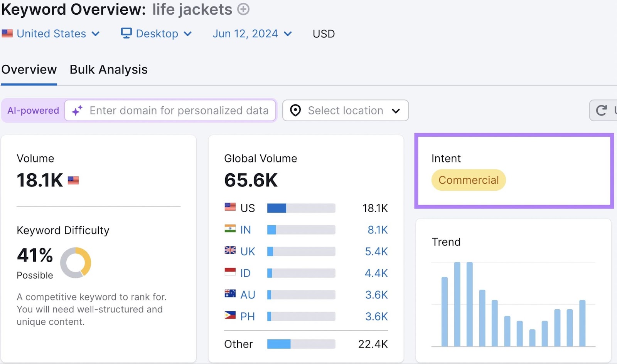
Task: Click the US volume progress bar
Action: pyautogui.click(x=301, y=208)
